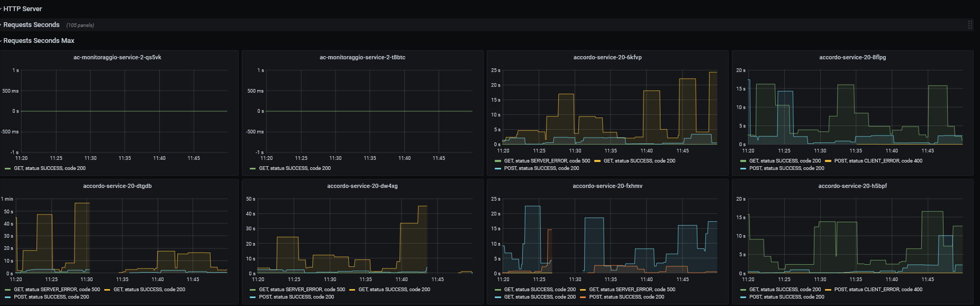Toggle GET SUCCESS 200 series in 8flpg legend
Image resolution: width=980 pixels, height=306 pixels.
[x=785, y=161]
